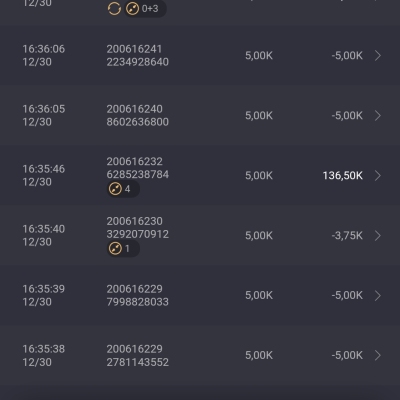Click the compass icon with count 4
Viewport: 400px width, 400px height.
click(x=115, y=189)
